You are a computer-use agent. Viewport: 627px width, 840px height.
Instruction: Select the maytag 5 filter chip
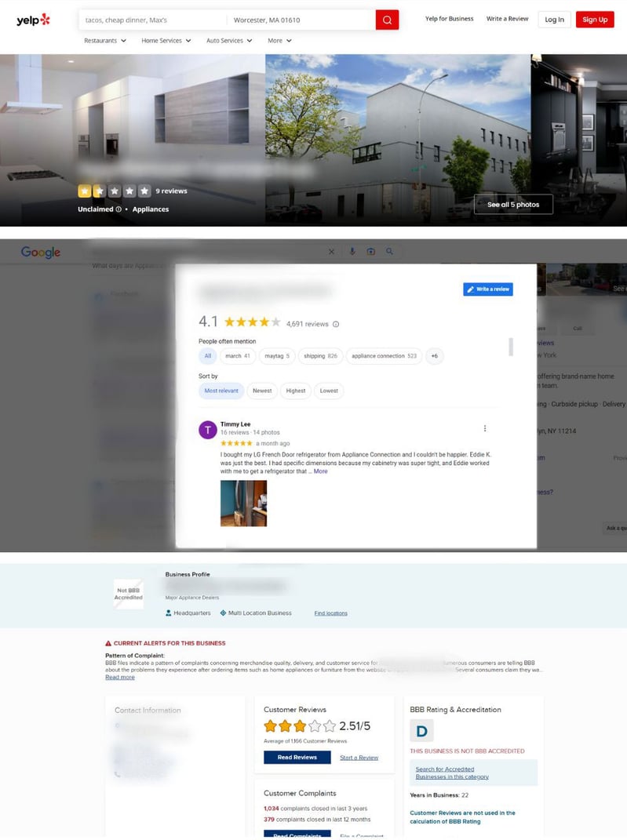(277, 356)
